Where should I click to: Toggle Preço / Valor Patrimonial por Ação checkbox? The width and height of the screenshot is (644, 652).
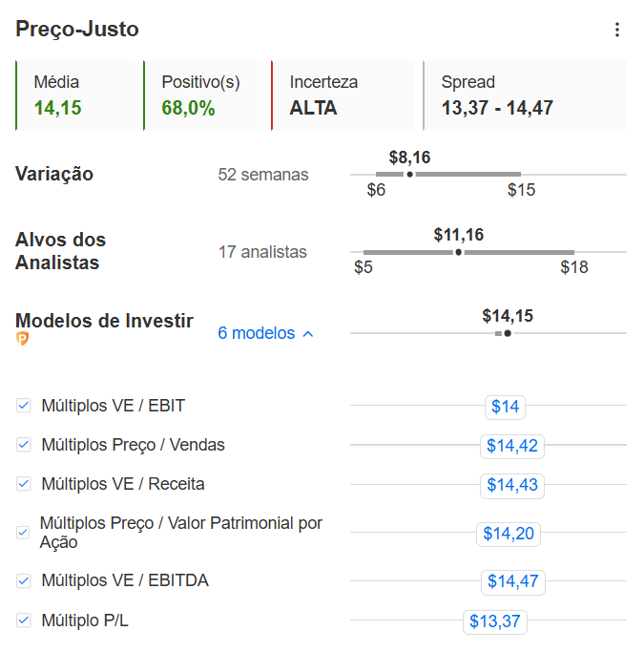click(23, 533)
